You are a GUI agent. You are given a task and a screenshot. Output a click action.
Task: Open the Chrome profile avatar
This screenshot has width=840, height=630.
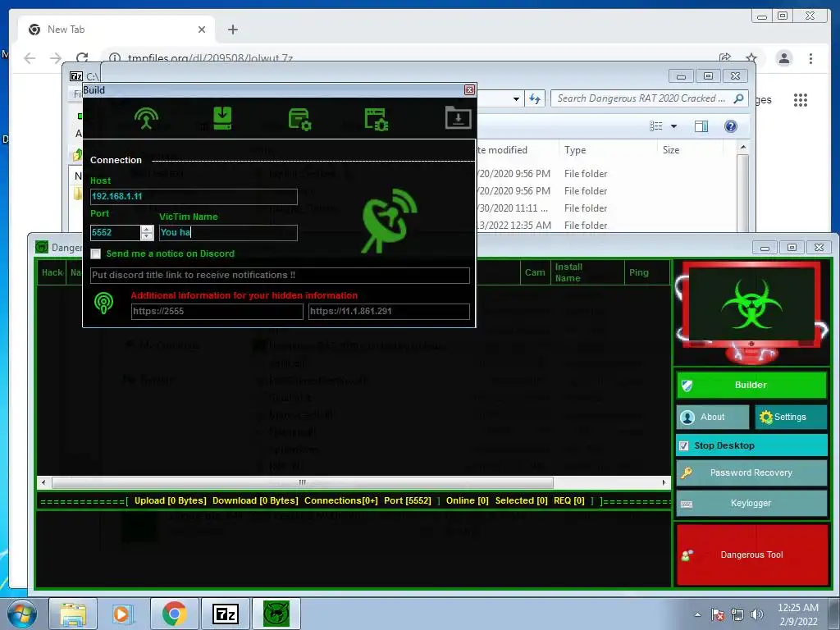(x=783, y=58)
